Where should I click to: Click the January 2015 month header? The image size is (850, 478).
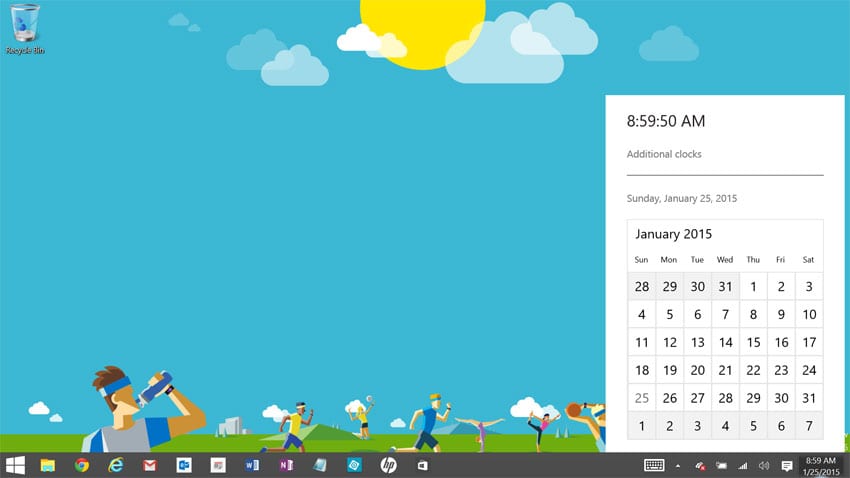[x=673, y=234]
